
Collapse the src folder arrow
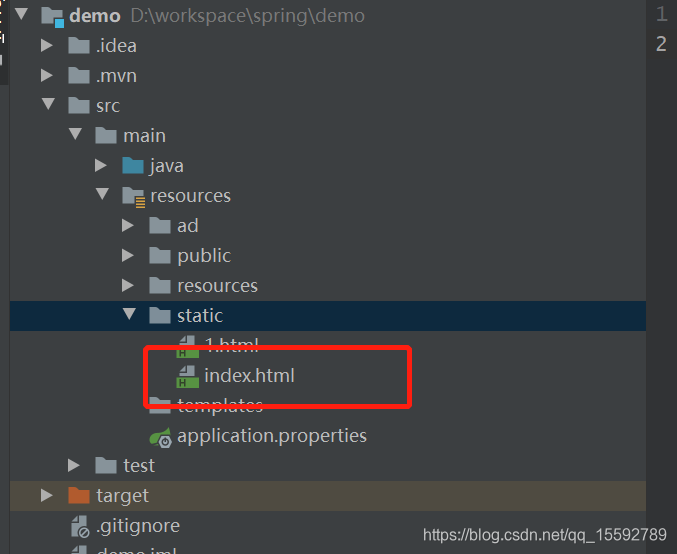click(x=48, y=104)
